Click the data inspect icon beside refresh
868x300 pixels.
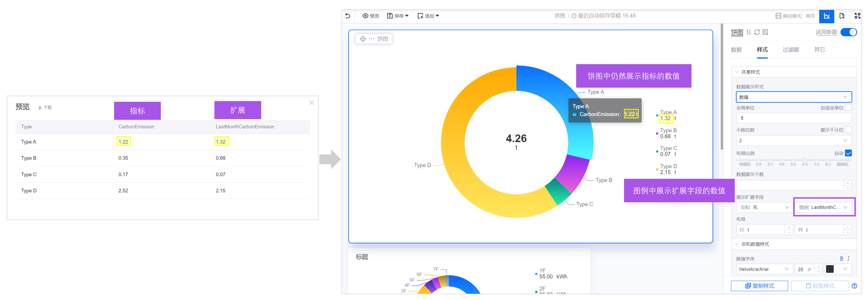tap(765, 32)
